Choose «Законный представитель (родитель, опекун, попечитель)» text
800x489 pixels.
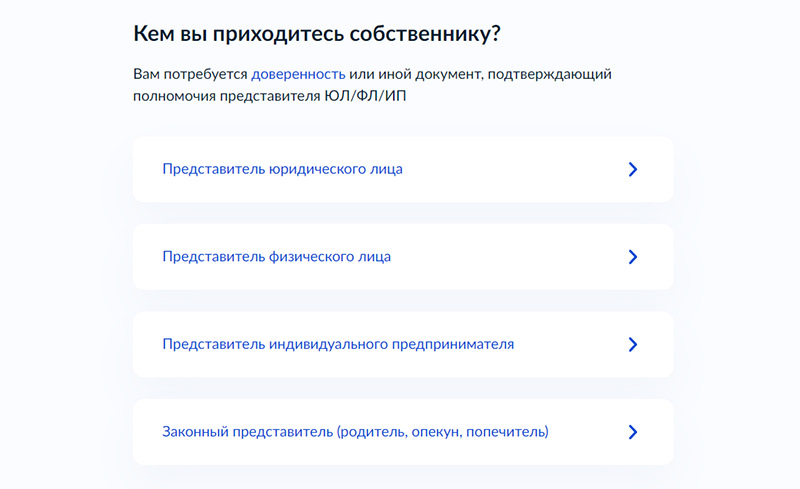click(355, 432)
